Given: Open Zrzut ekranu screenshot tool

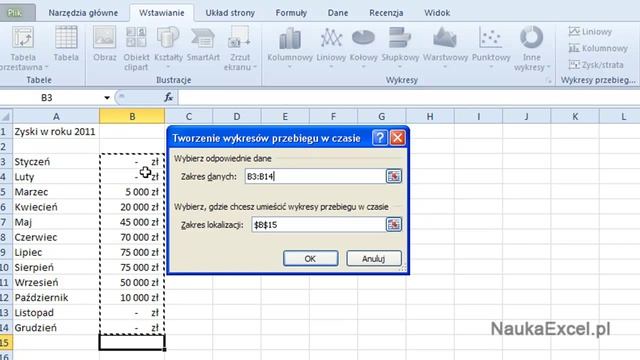Looking at the screenshot, I should 240,48.
